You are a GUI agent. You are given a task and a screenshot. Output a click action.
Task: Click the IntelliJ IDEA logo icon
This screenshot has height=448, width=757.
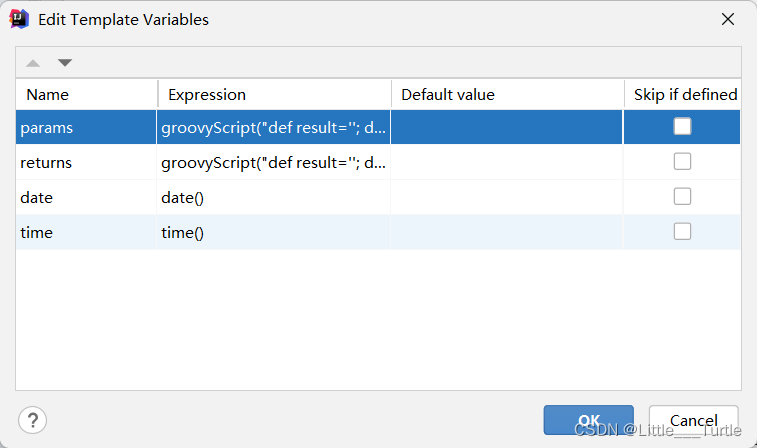[x=19, y=19]
